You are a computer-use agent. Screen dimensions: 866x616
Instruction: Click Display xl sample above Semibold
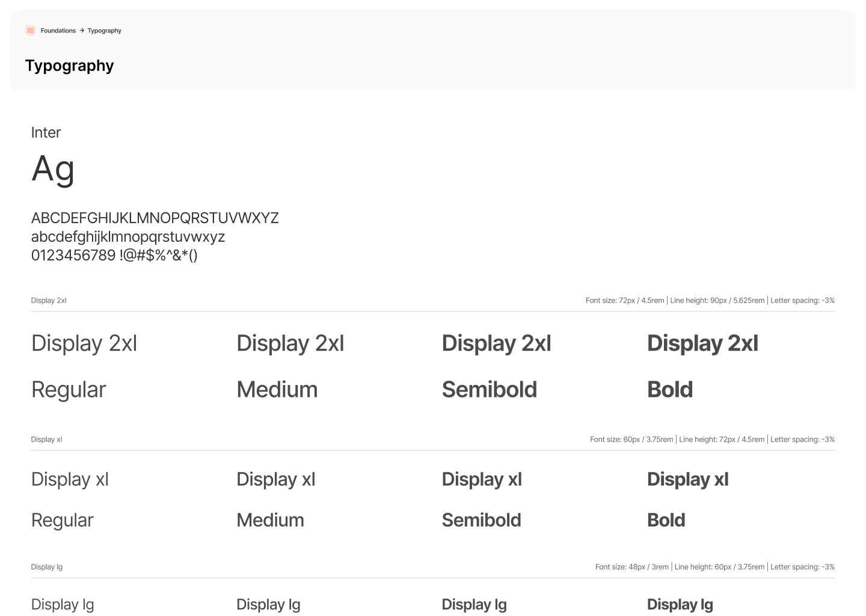(482, 479)
